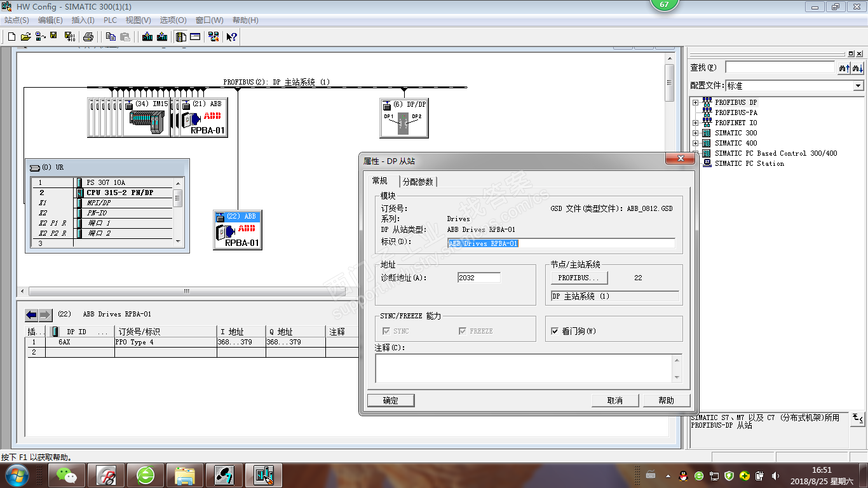Click the Upload to PG icon
This screenshot has height=488, width=868.
coord(162,37)
